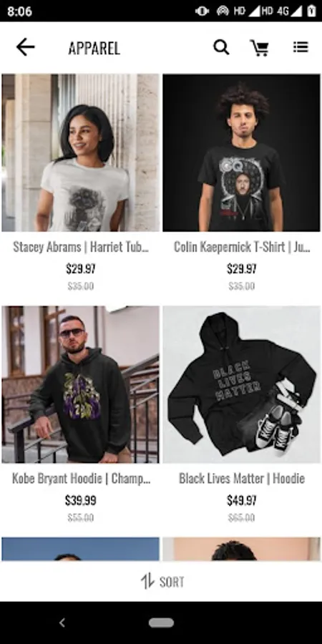Tap the $39.99 Kobe hoodie price
322x644 pixels.
[80, 500]
